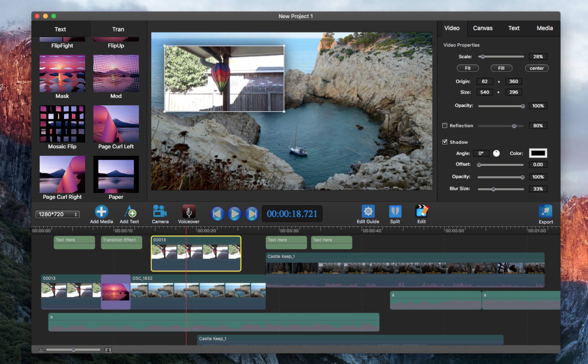Select the Page Curl Left transition thumbnail

116,124
